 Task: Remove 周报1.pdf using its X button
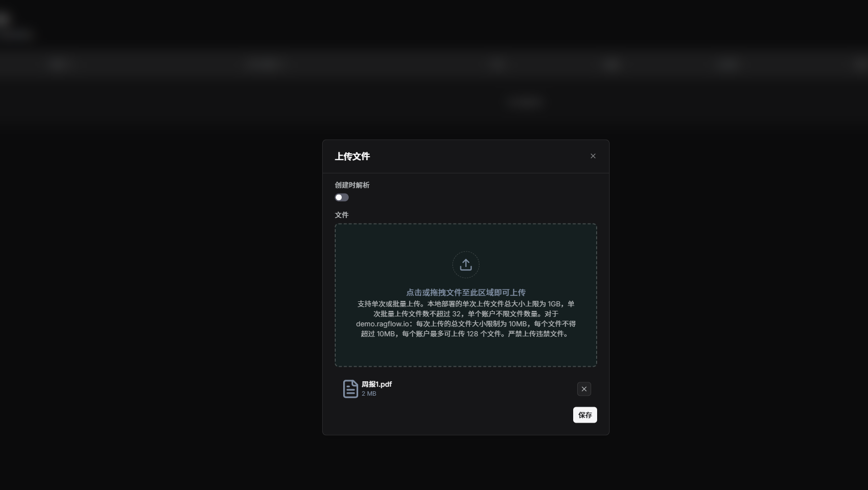click(584, 389)
